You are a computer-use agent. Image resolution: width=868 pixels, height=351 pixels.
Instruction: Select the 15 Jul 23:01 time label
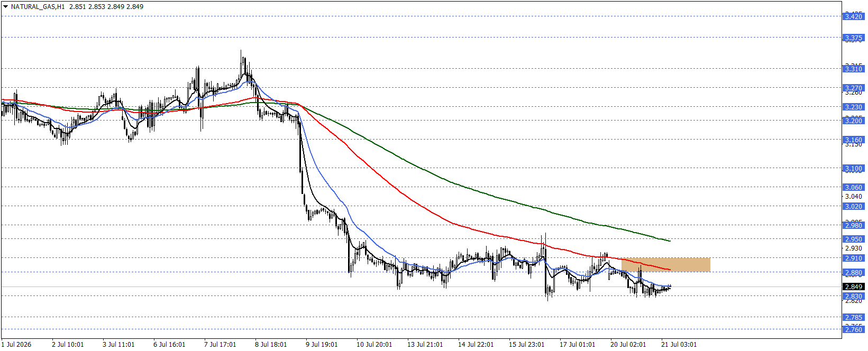(x=526, y=344)
